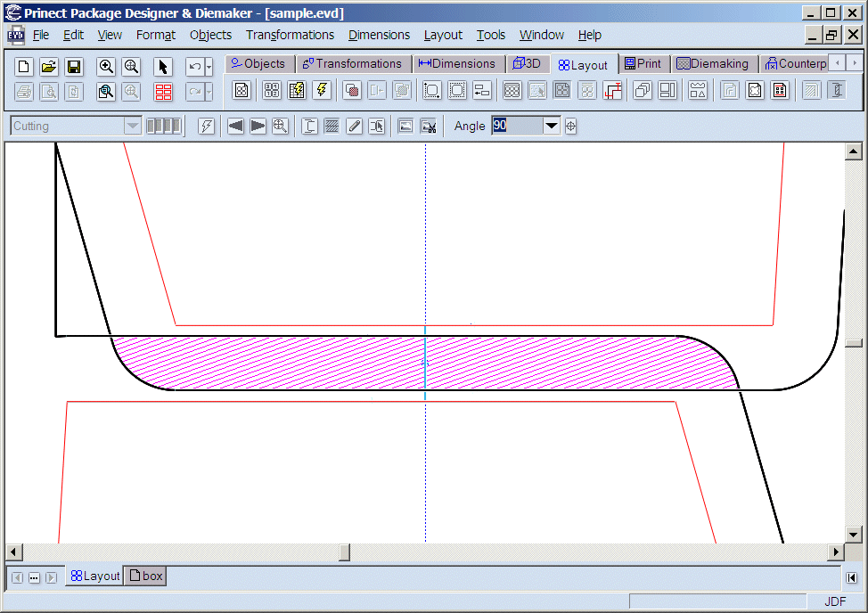This screenshot has height=613, width=868.
Task: Click the vertical scrollbar down arrow
Action: pos(853,535)
